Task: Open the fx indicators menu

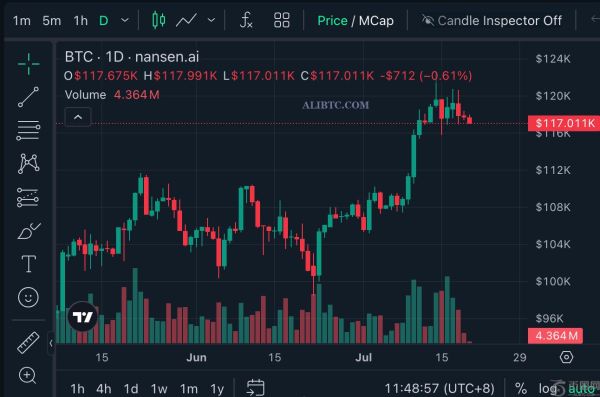Action: click(x=246, y=20)
